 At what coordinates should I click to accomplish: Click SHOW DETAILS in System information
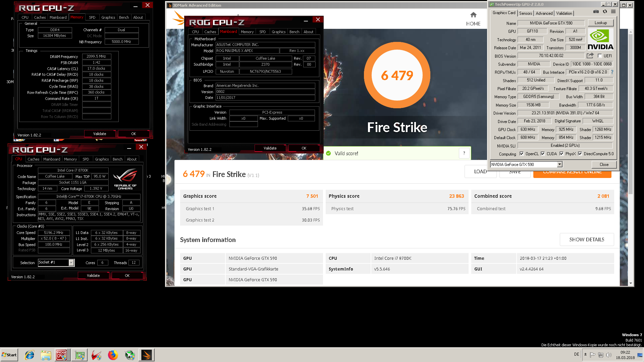click(587, 239)
